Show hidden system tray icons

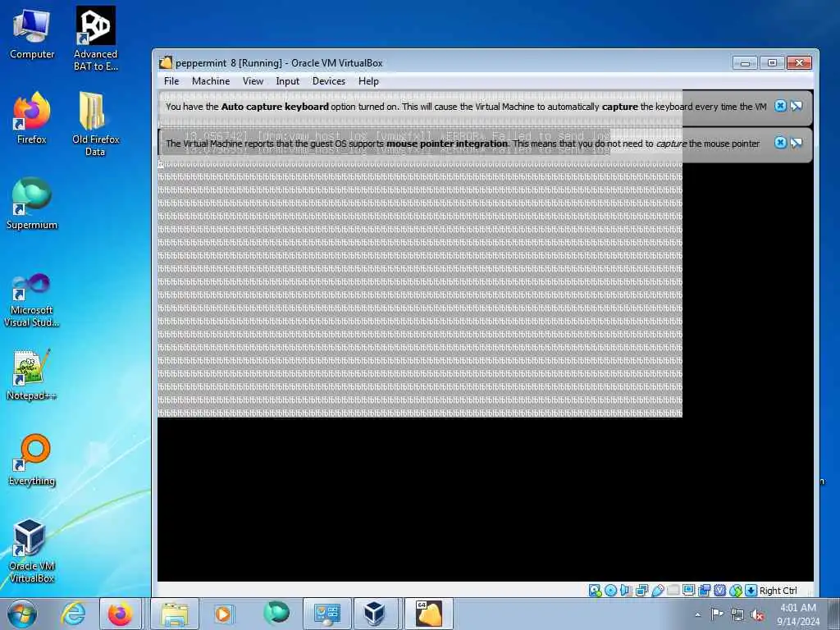(x=697, y=614)
